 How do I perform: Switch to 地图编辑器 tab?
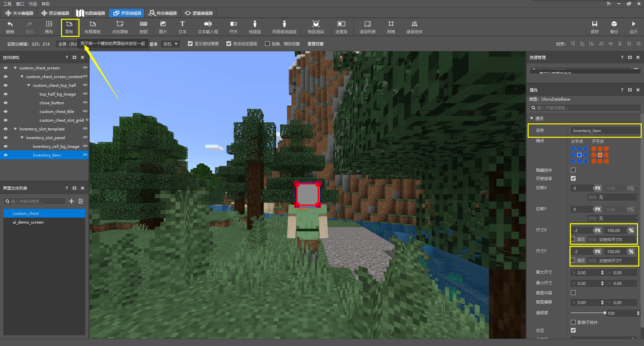(91, 13)
